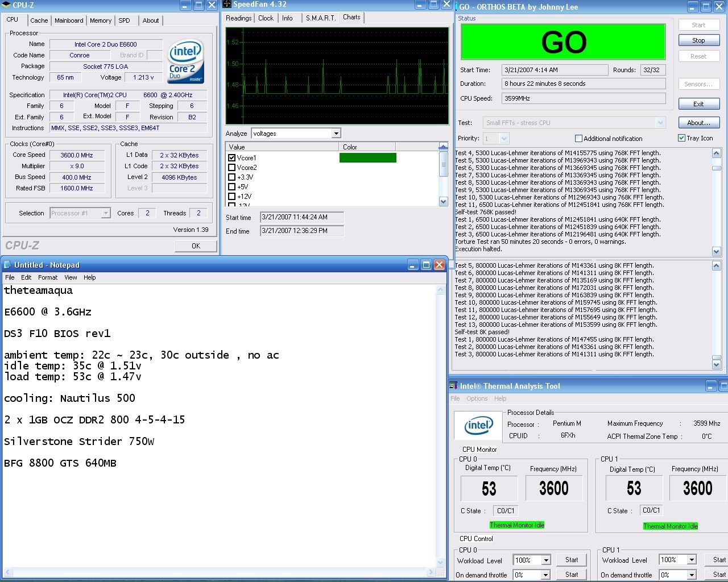The height and width of the screenshot is (582, 728).
Task: Click the large green GO status indicator in ORTHOS
Action: point(563,41)
